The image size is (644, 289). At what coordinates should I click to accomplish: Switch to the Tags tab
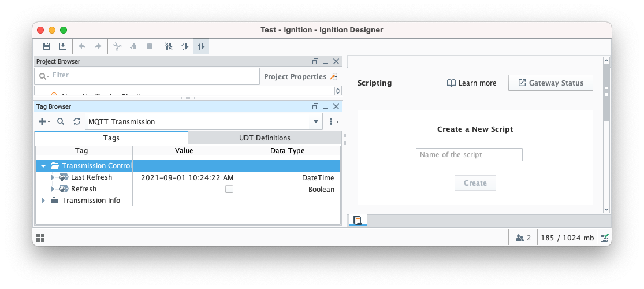click(x=111, y=138)
